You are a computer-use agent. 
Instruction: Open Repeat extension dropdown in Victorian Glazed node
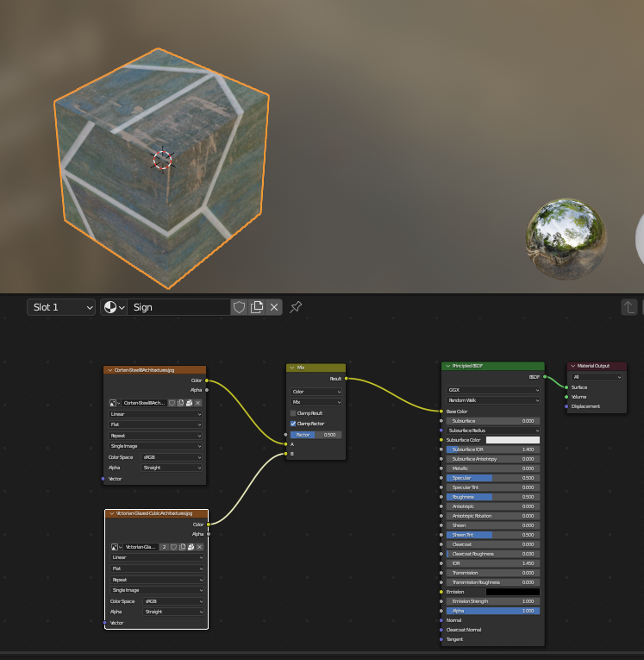click(157, 580)
